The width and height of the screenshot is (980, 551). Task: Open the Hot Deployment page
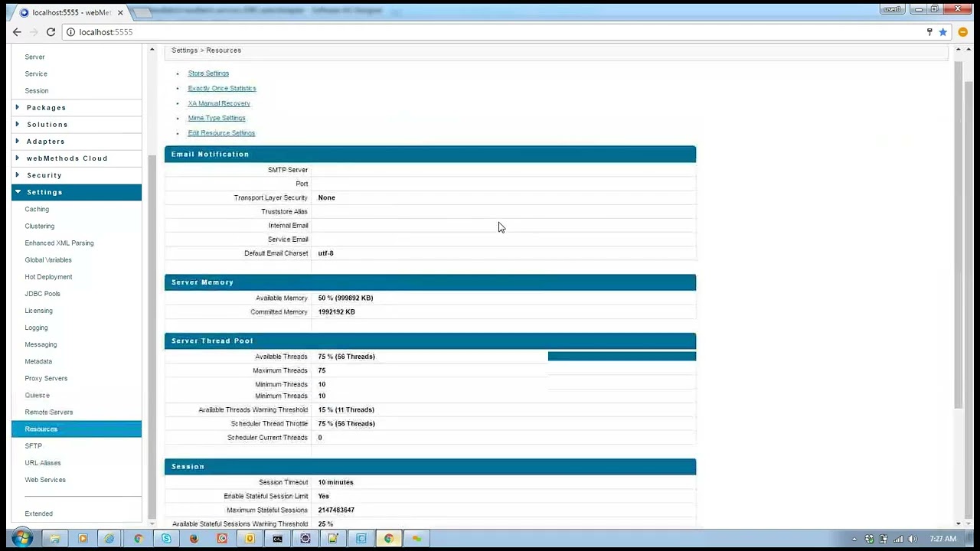tap(48, 276)
